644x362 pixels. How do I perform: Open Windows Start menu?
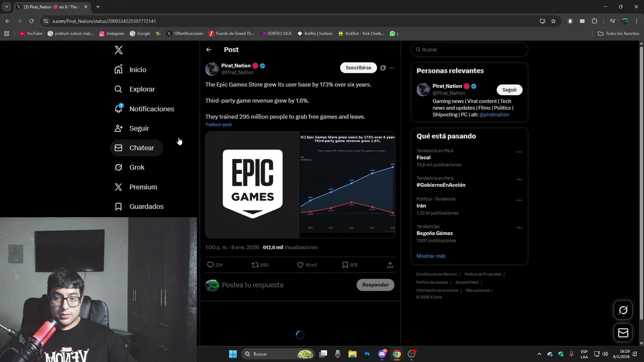233,354
